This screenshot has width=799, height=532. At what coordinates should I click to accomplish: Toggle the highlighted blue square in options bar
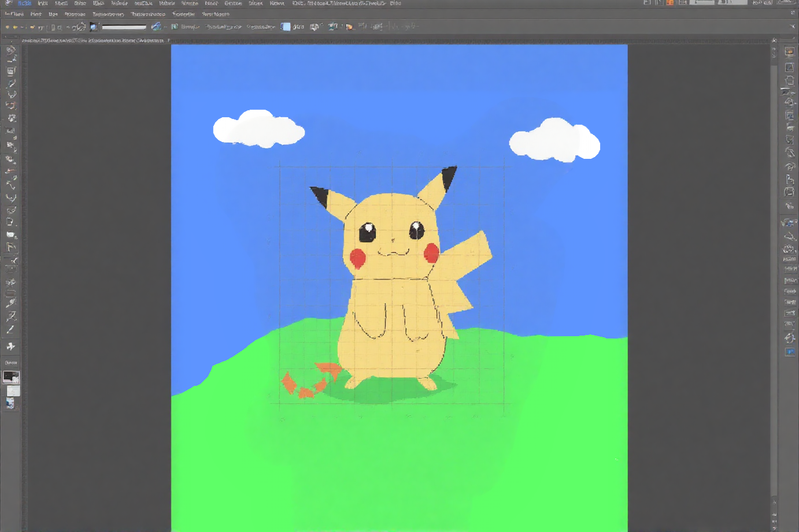[x=285, y=27]
